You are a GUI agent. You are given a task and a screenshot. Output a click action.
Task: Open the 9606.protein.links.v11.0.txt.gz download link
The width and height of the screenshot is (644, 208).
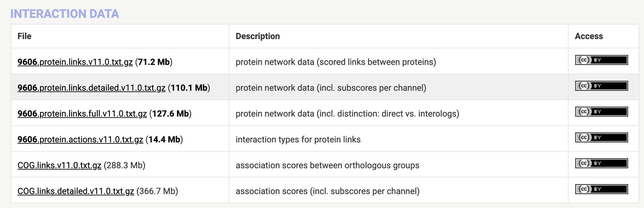click(75, 62)
